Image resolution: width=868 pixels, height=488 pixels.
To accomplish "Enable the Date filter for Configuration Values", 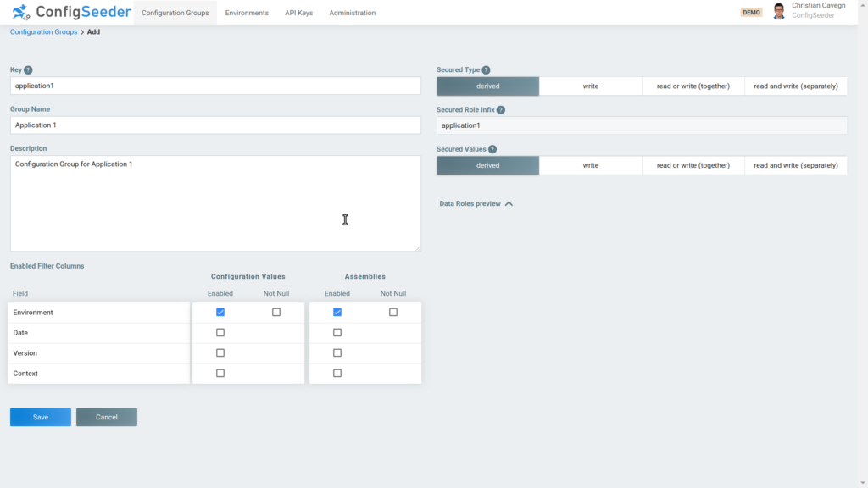I will point(220,332).
